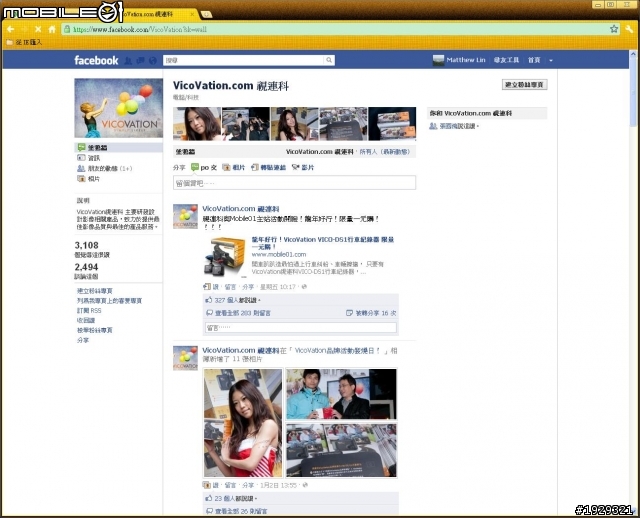Select the Friend Activity tab in sidebar
The image size is (640, 518).
[104, 168]
